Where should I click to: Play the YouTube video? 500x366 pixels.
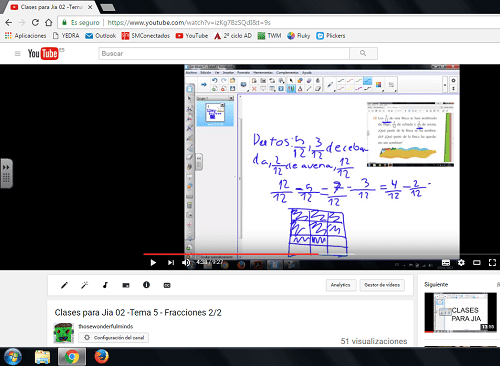pos(153,263)
